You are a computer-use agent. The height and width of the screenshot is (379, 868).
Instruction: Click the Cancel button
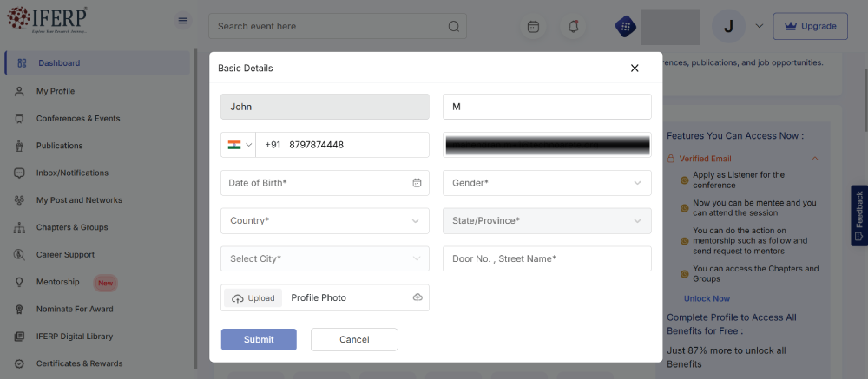tap(354, 339)
